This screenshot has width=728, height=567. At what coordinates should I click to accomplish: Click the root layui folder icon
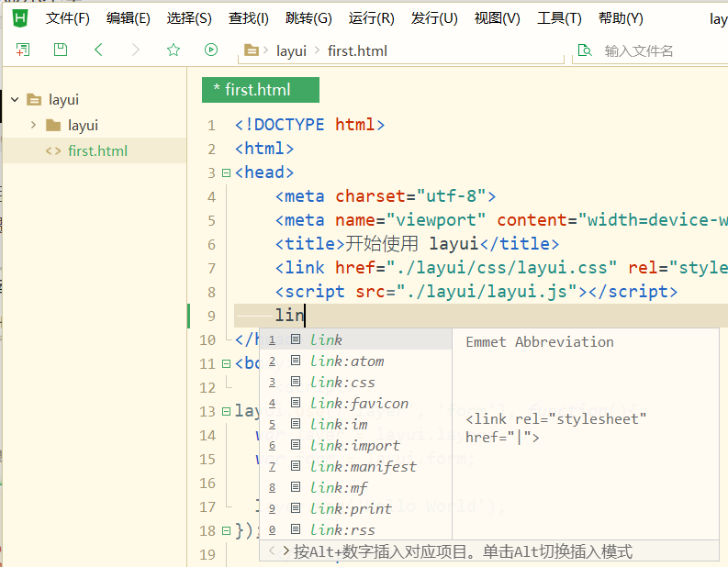pos(34,99)
